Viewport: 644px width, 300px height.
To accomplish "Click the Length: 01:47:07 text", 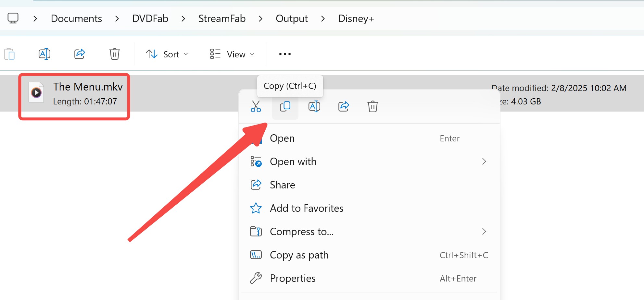I will 85,102.
